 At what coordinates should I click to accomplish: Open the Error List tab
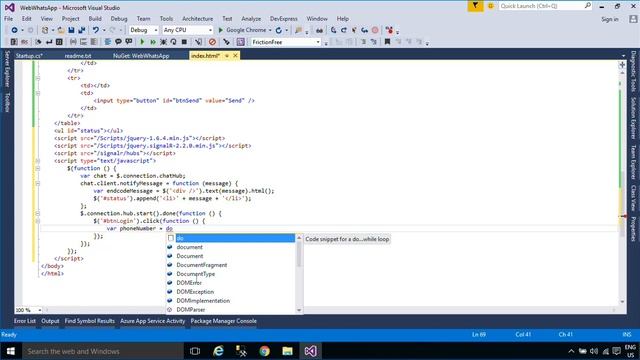pos(25,321)
